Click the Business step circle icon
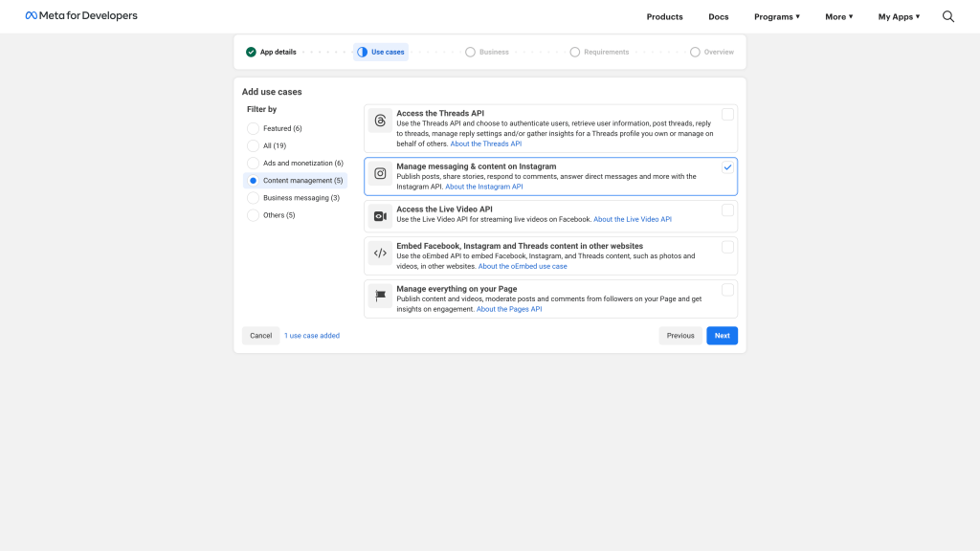 pos(470,52)
